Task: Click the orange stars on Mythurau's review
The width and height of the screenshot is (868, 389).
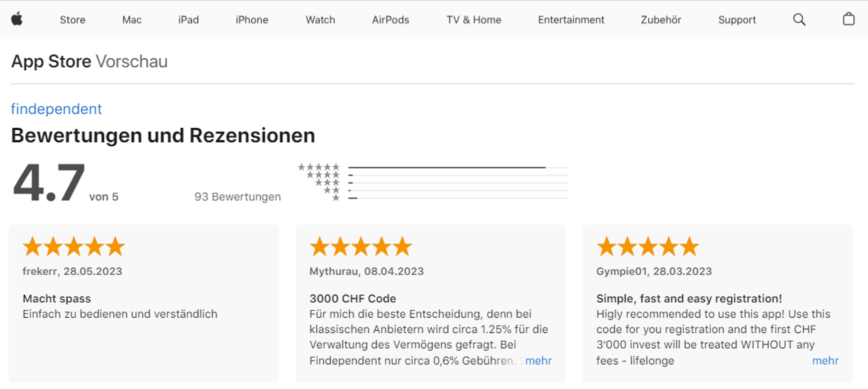Action: click(360, 246)
